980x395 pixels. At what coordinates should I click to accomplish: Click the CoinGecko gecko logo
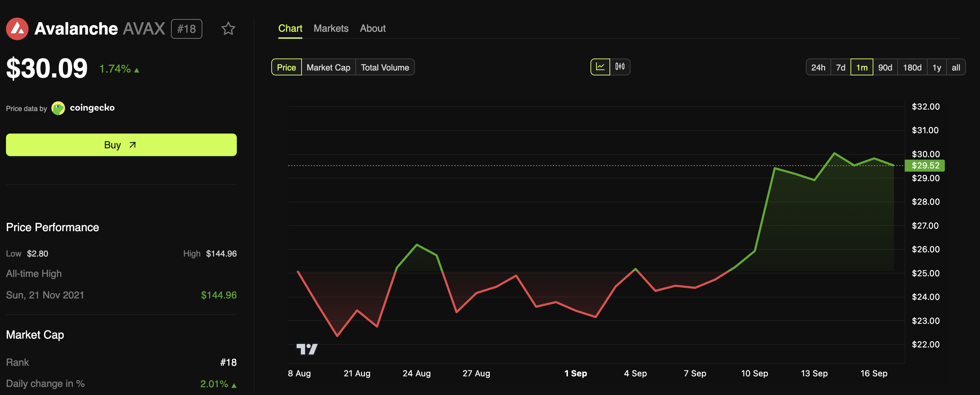(x=58, y=108)
